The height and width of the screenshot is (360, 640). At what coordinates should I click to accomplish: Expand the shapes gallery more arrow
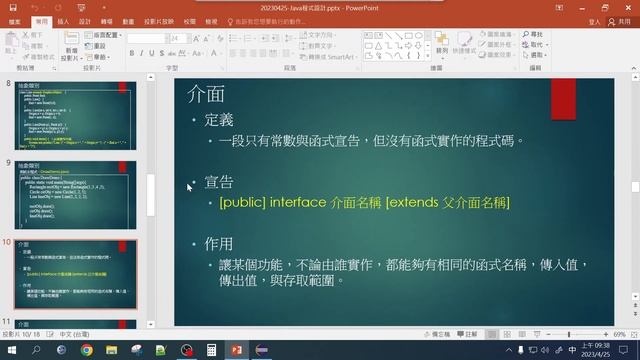(428, 56)
